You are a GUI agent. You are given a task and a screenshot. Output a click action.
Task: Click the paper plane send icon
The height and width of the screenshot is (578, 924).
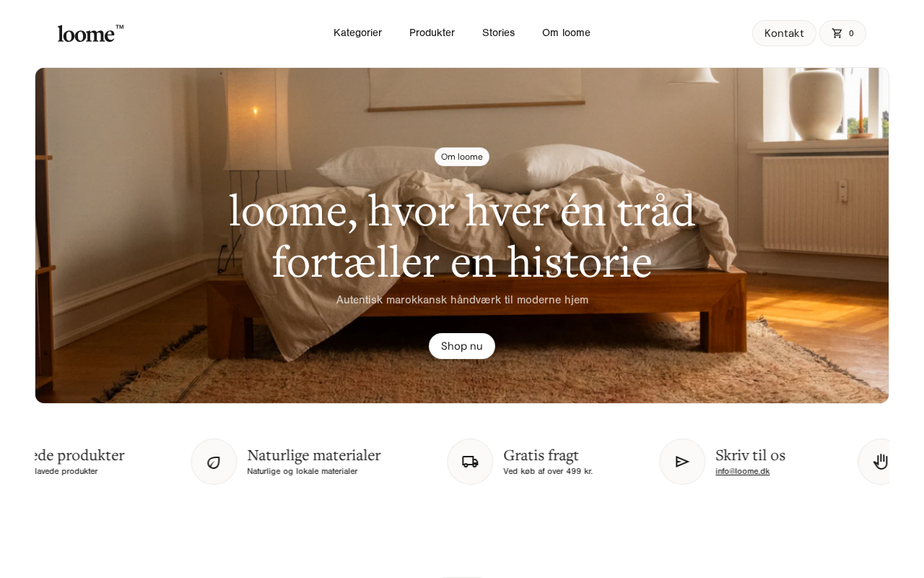[x=682, y=462]
